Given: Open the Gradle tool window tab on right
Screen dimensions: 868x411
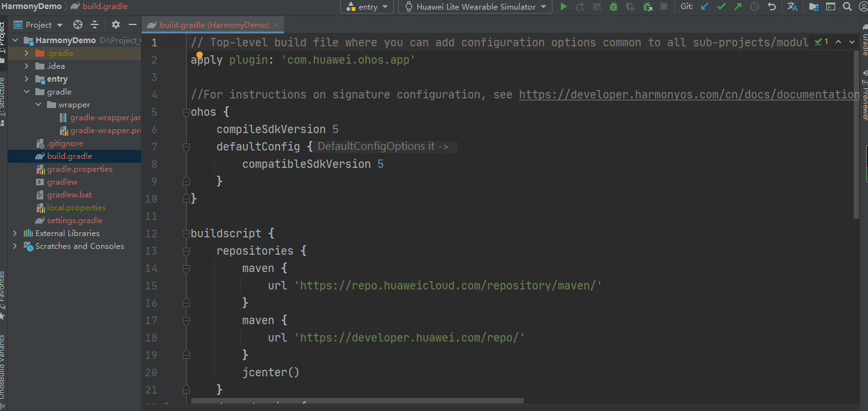Looking at the screenshot, I should [864, 40].
